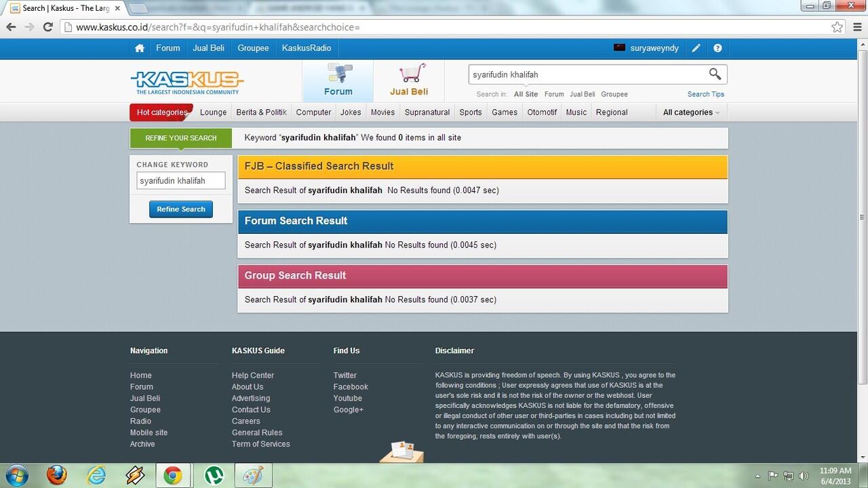The image size is (868, 488).
Task: Open the Music category
Action: [576, 113]
